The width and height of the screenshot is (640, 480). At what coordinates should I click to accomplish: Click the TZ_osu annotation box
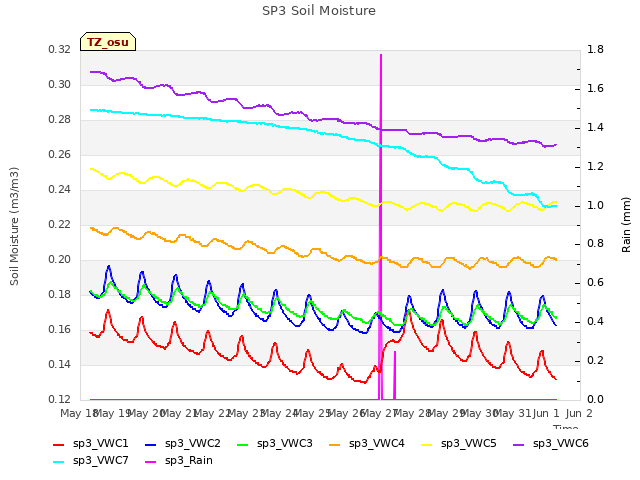pos(108,42)
